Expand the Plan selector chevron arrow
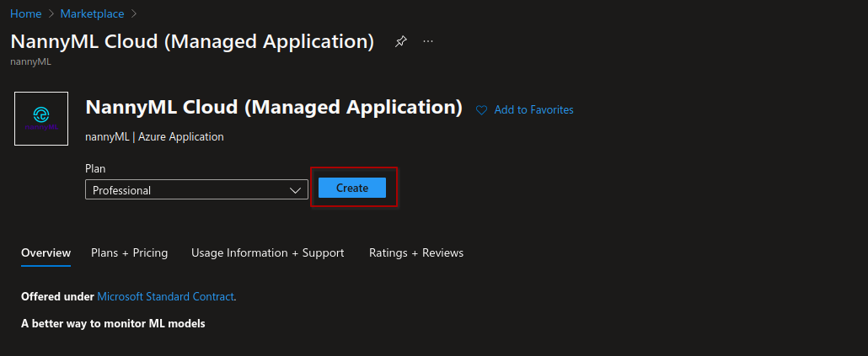The image size is (868, 356). point(296,190)
